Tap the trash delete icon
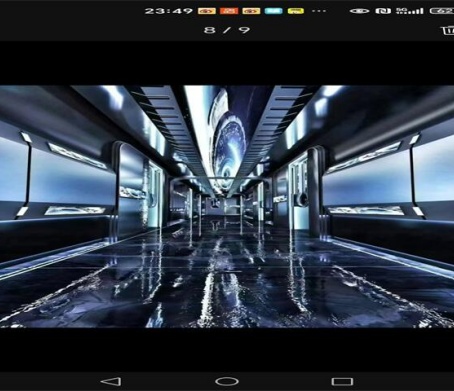The height and width of the screenshot is (391, 454). [x=448, y=30]
